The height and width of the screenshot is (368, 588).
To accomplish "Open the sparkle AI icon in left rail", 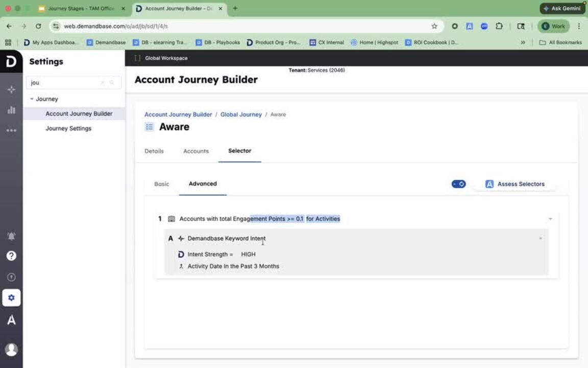I will pyautogui.click(x=11, y=90).
